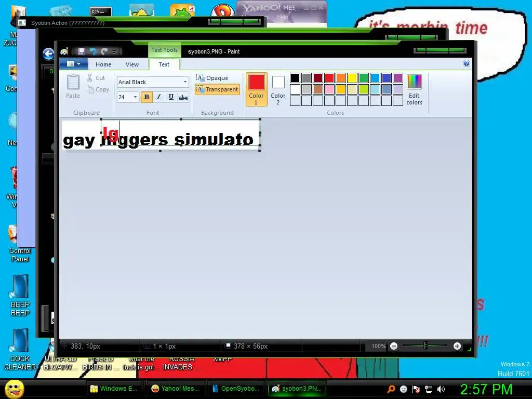
Task: Open the Start menu smiley button
Action: click(x=15, y=389)
